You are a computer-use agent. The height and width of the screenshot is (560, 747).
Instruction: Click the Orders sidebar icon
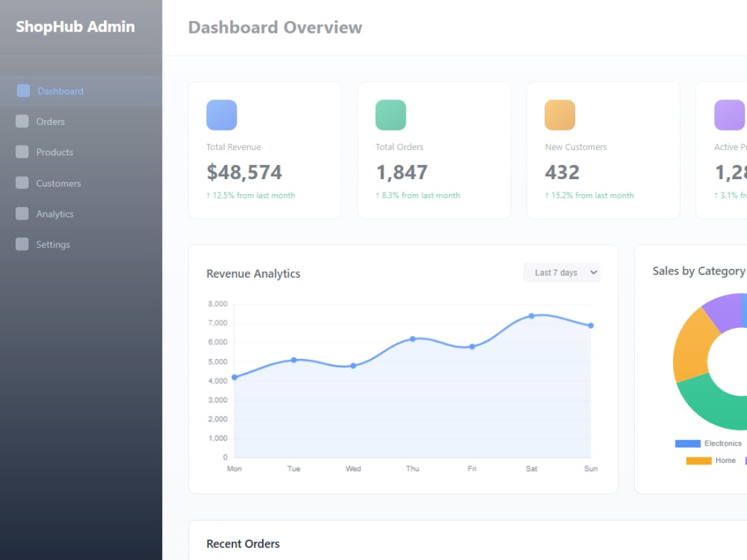tap(22, 122)
